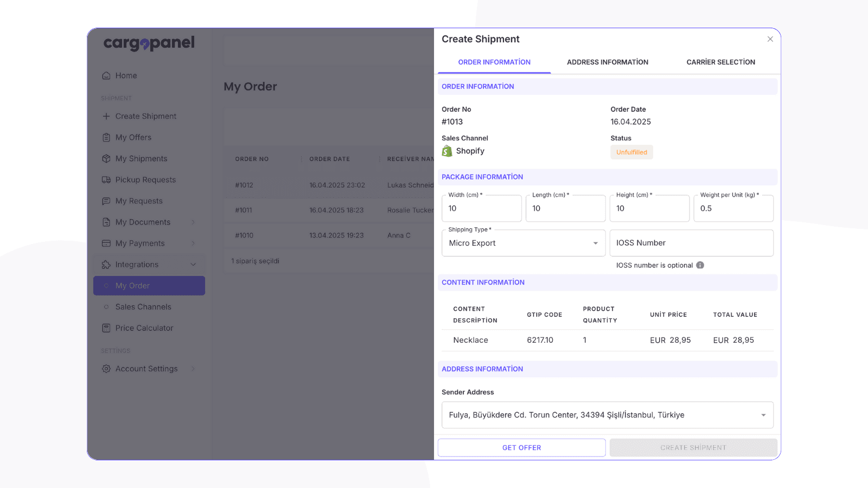The width and height of the screenshot is (868, 488).
Task: Switch to the Carrier Selection tab
Action: coord(720,62)
